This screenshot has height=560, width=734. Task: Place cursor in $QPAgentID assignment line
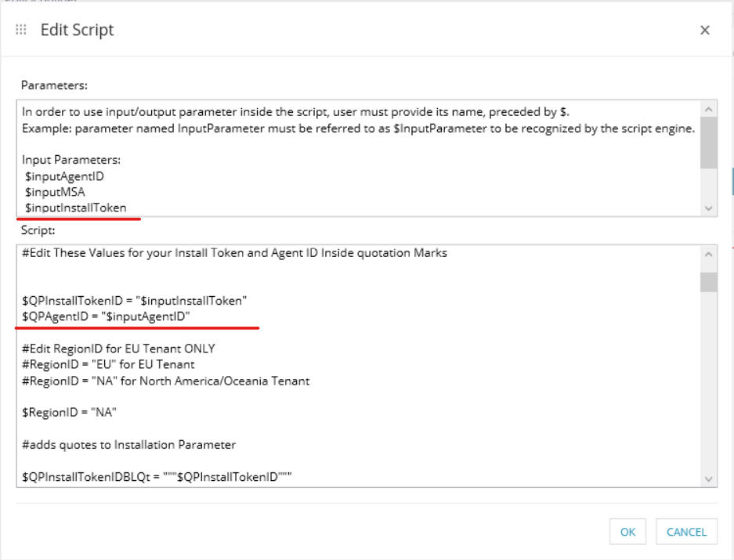[x=106, y=316]
